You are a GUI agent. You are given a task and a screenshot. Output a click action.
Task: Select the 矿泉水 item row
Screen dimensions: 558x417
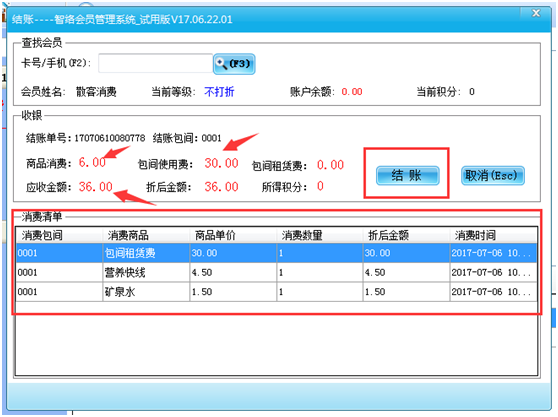click(276, 292)
